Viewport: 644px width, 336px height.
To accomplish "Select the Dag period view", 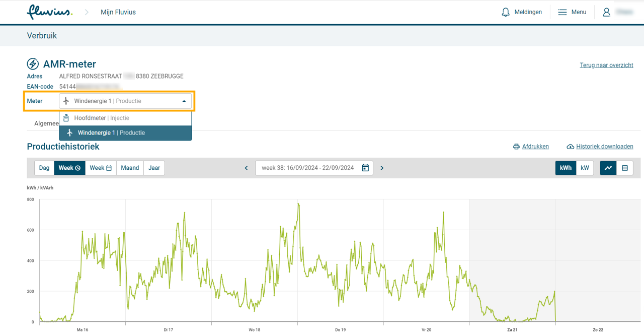I will (44, 168).
